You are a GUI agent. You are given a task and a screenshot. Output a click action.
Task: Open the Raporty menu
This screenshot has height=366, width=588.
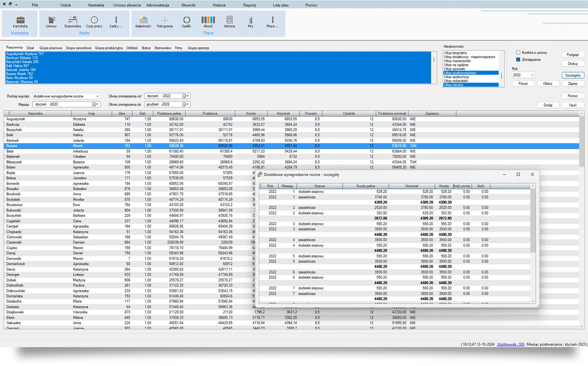pos(250,5)
